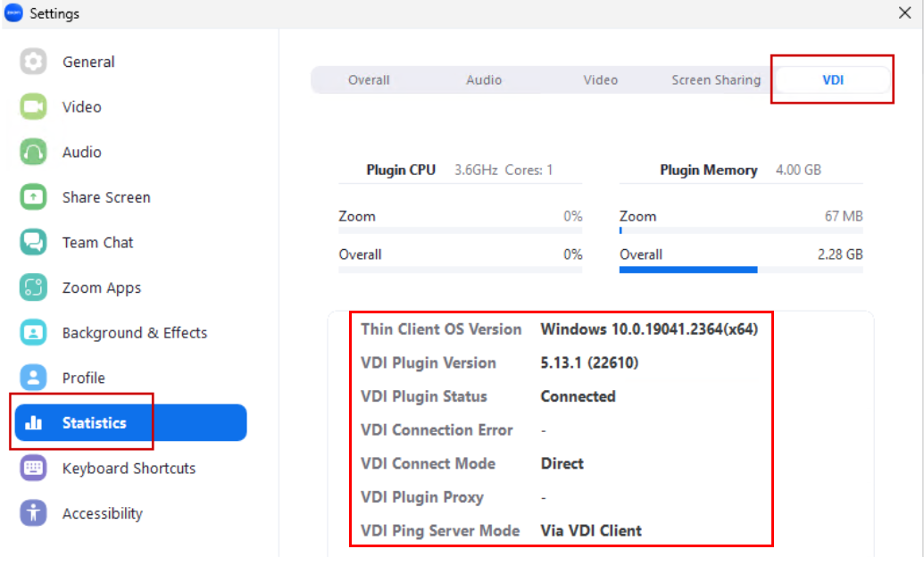924x574 pixels.
Task: Click the VDI Plugin Status value Connected
Action: pos(578,396)
